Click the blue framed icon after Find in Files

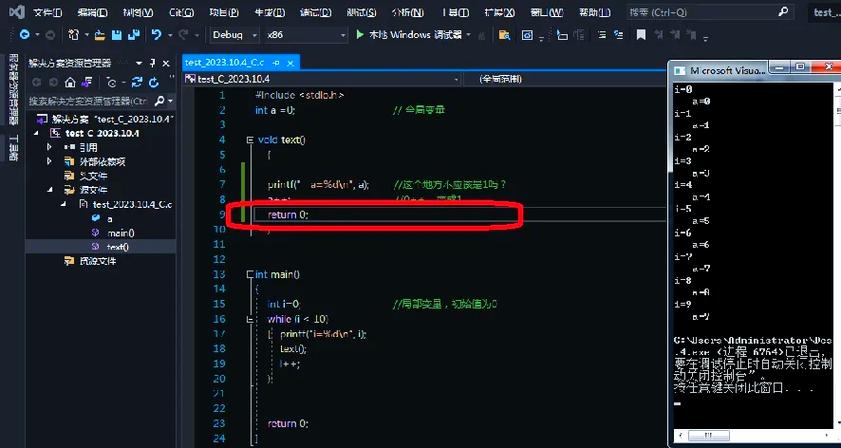pos(528,35)
